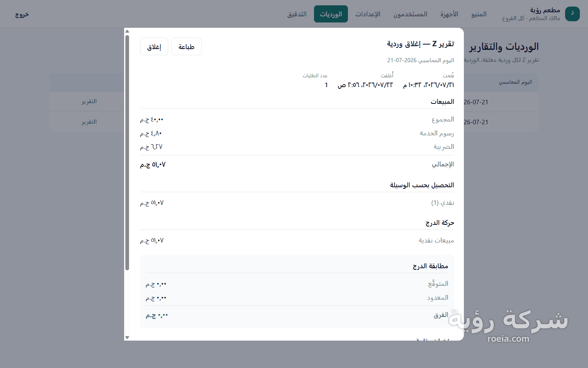Viewport: 588px width, 368px height.
Task: Click the خروج logout link
Action: [22, 14]
